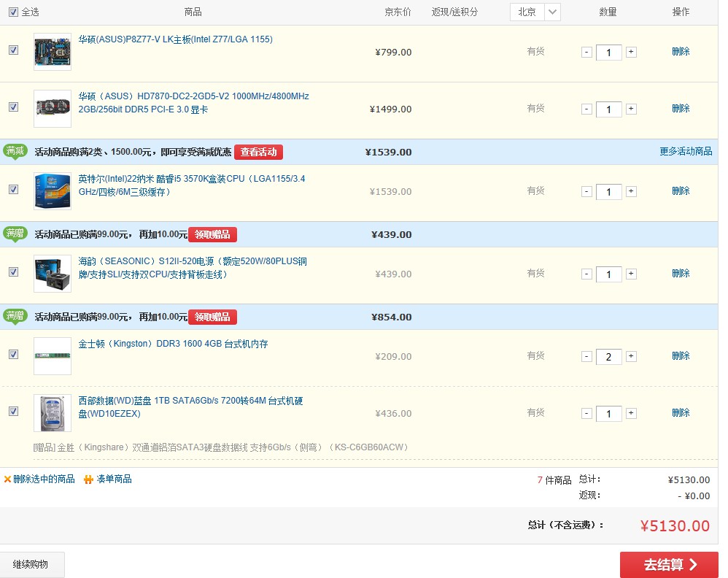Click 满赠 badge above SEASONIC power supply
The width and height of the screenshot is (728, 578).
(x=15, y=234)
